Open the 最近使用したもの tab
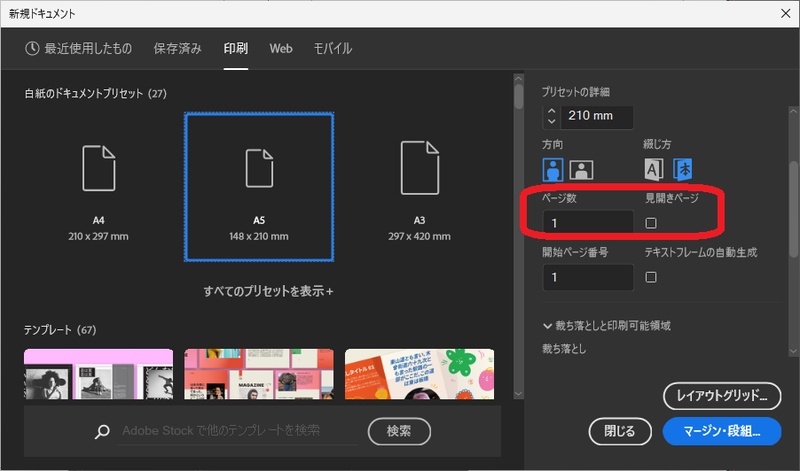 pyautogui.click(x=79, y=48)
